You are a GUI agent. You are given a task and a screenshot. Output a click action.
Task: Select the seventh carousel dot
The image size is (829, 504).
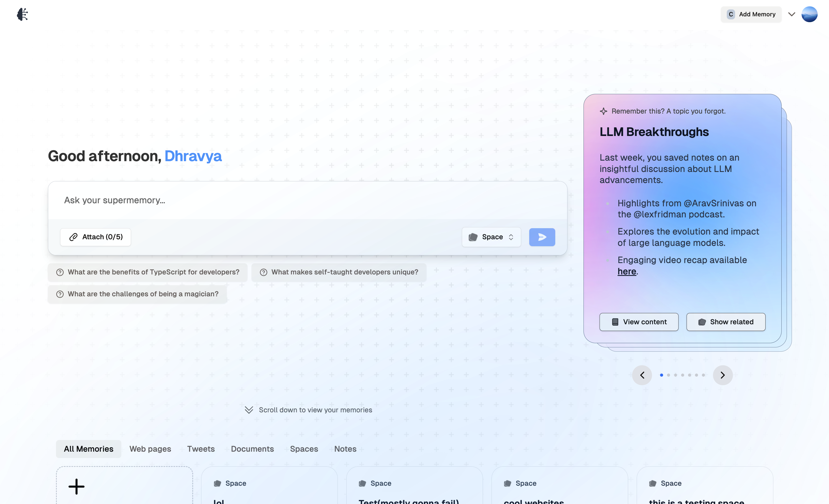point(703,375)
